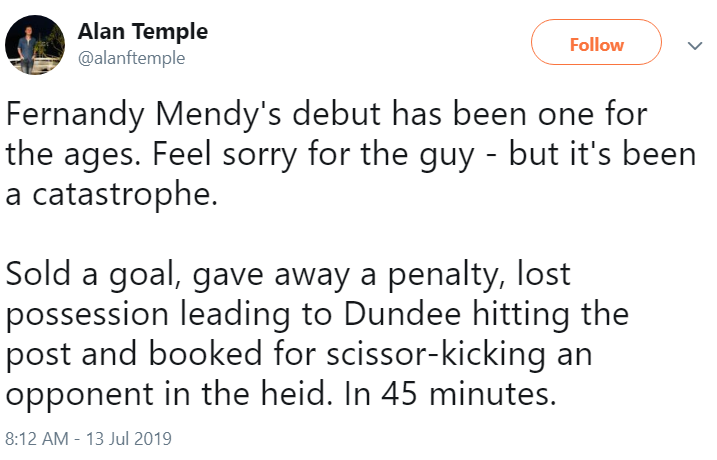Follow Alan Temple
This screenshot has width=717, height=460.
pyautogui.click(x=596, y=42)
